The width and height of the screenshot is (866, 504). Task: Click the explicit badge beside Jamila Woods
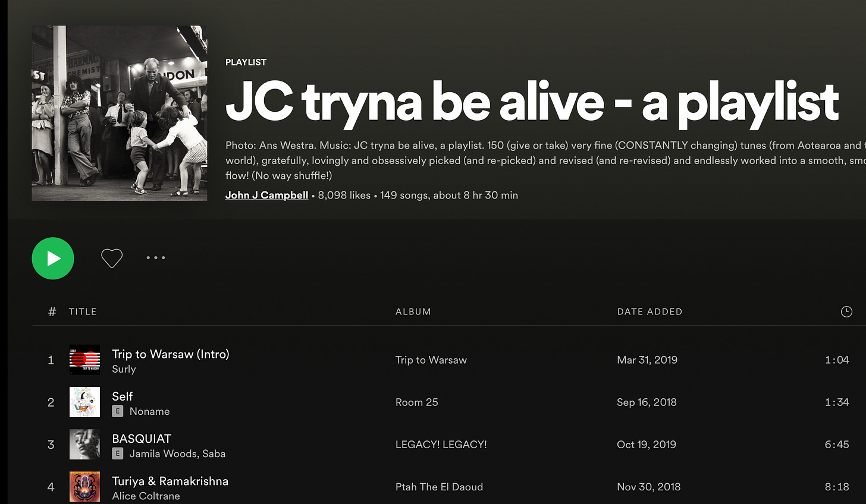118,453
